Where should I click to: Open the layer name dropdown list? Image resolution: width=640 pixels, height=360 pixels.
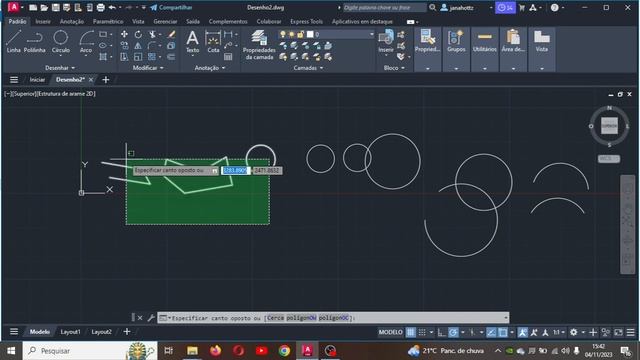click(371, 34)
